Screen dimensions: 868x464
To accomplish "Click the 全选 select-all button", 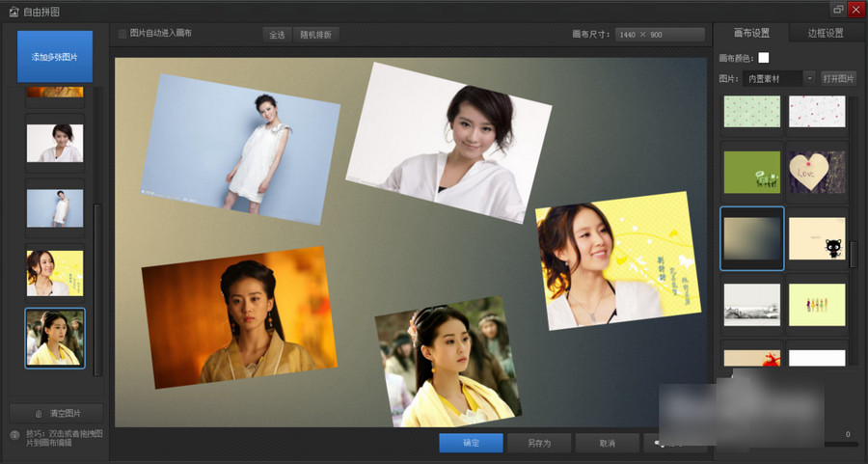I will click(277, 34).
